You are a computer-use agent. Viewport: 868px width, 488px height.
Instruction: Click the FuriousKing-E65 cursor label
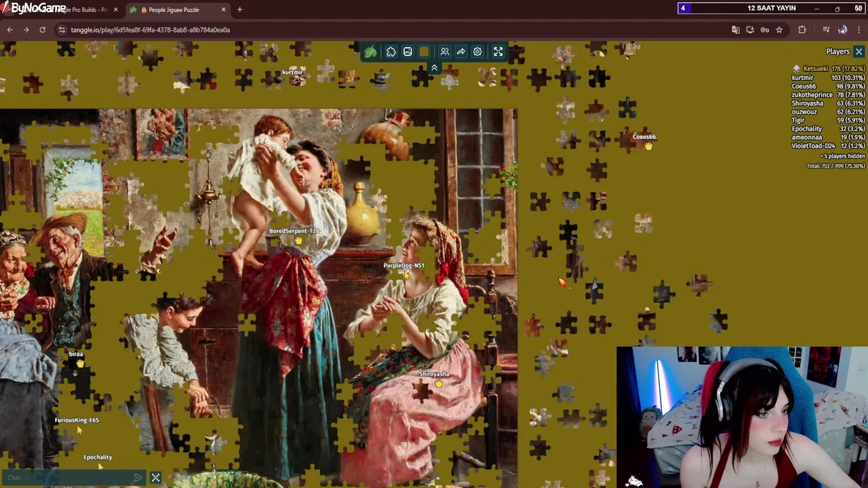(77, 420)
